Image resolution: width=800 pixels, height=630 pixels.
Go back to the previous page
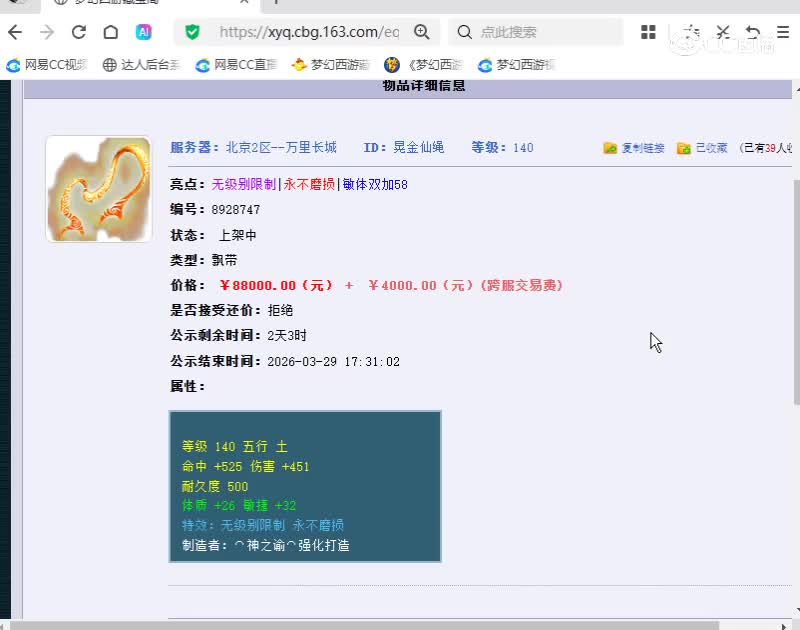click(15, 32)
